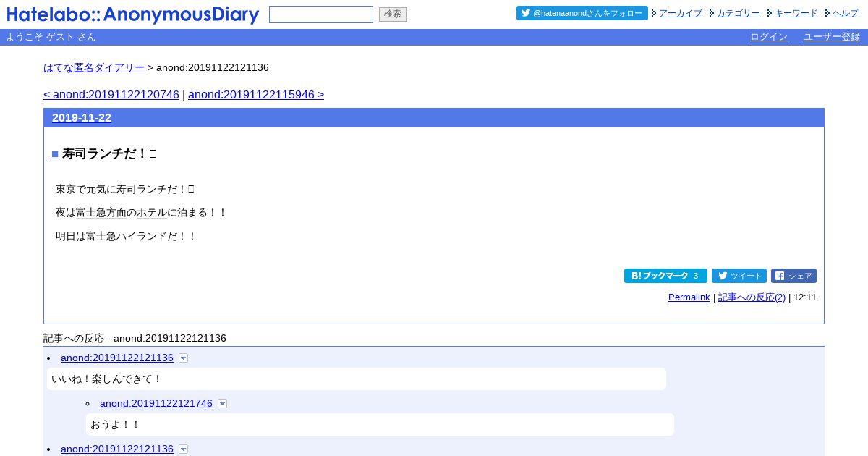Open the last reaction anond:20191122121136 link
The width and height of the screenshot is (868, 456).
pyautogui.click(x=117, y=449)
